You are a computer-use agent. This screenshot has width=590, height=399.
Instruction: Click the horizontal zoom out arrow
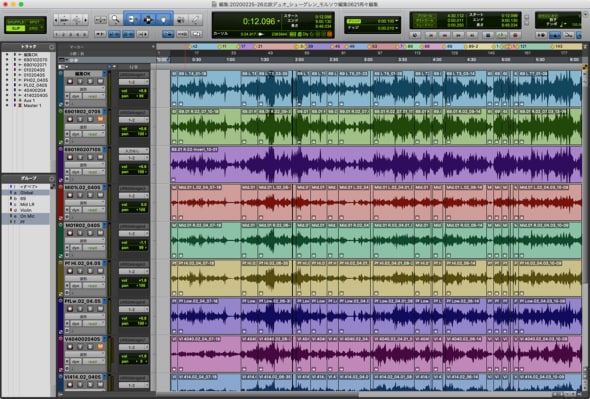coord(56,19)
